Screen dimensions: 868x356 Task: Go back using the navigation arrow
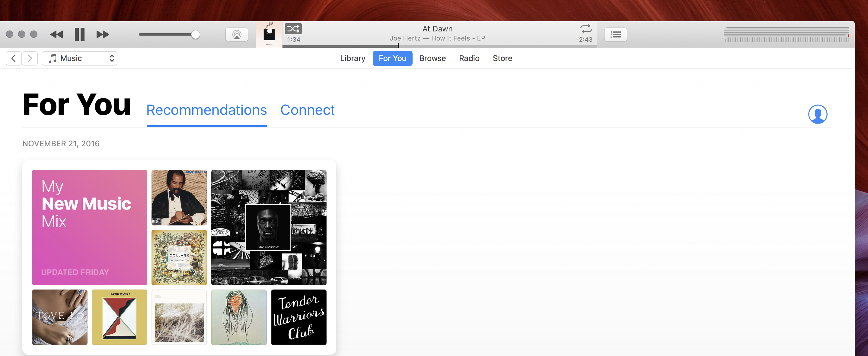click(x=14, y=58)
